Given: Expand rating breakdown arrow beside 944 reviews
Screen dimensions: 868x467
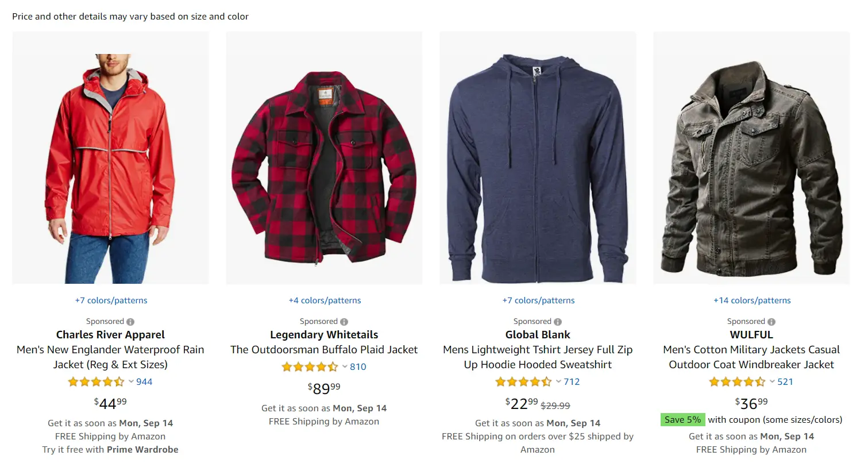Looking at the screenshot, I should coord(131,381).
